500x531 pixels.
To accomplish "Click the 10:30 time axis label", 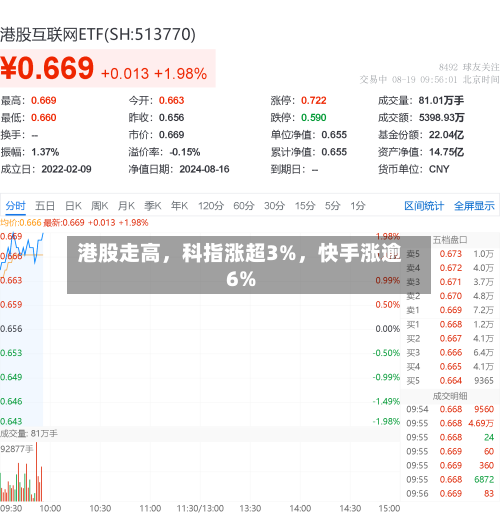I will click(100, 509).
